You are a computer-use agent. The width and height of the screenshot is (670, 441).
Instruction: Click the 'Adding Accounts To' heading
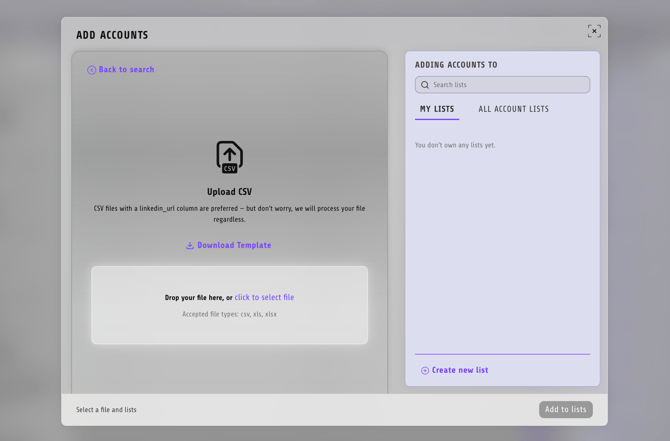tap(456, 65)
